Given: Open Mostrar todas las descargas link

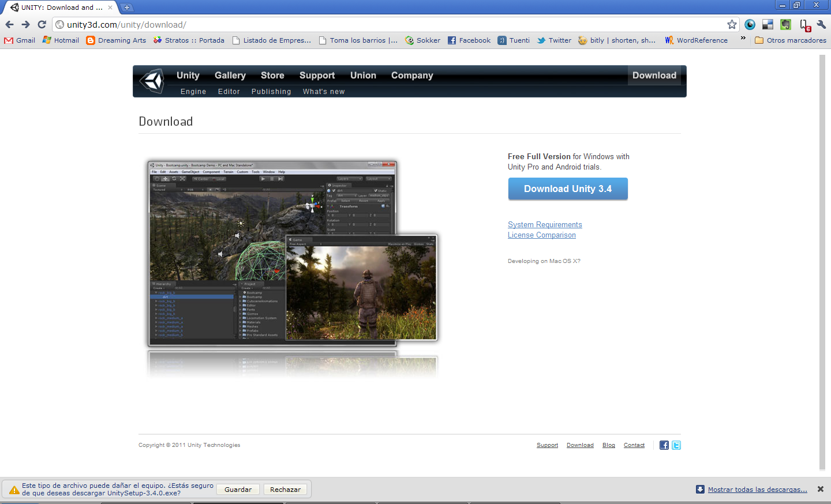Looking at the screenshot, I should point(758,490).
